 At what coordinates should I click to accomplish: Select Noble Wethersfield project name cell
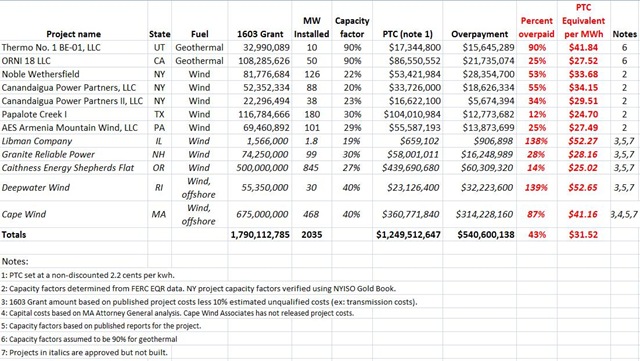coord(40,74)
